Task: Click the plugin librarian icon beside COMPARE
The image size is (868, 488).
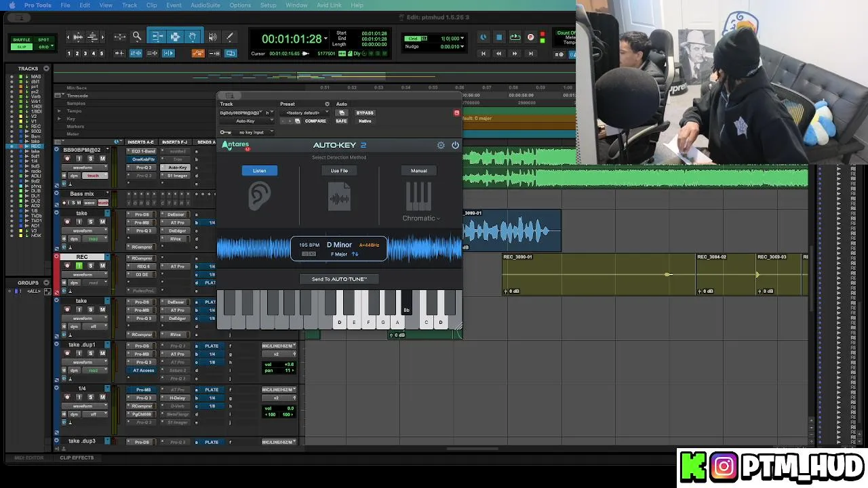Action: [297, 121]
